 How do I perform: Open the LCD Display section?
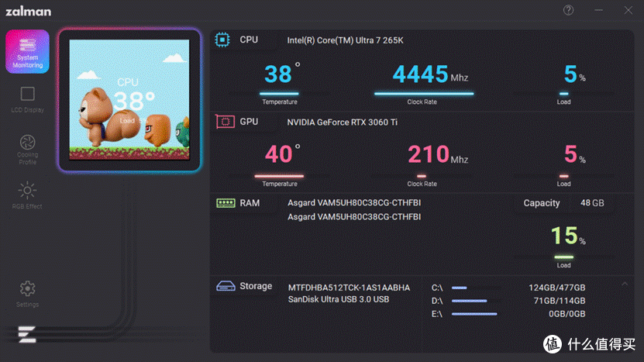pos(28,99)
